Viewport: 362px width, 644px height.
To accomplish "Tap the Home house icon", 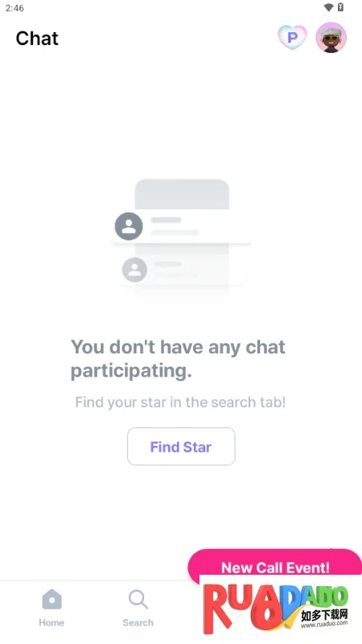I will click(51, 599).
